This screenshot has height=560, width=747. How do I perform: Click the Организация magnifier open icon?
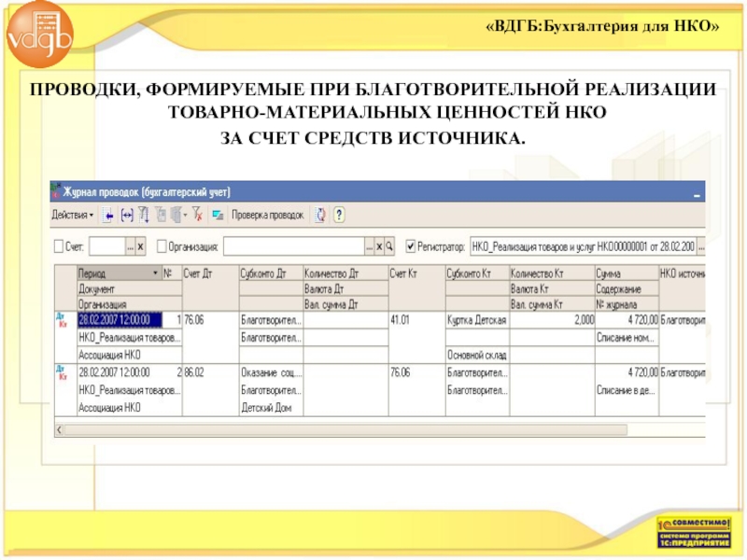389,246
